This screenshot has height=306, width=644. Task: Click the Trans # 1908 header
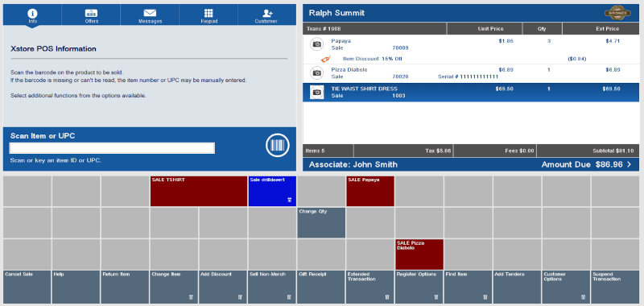click(x=374, y=29)
